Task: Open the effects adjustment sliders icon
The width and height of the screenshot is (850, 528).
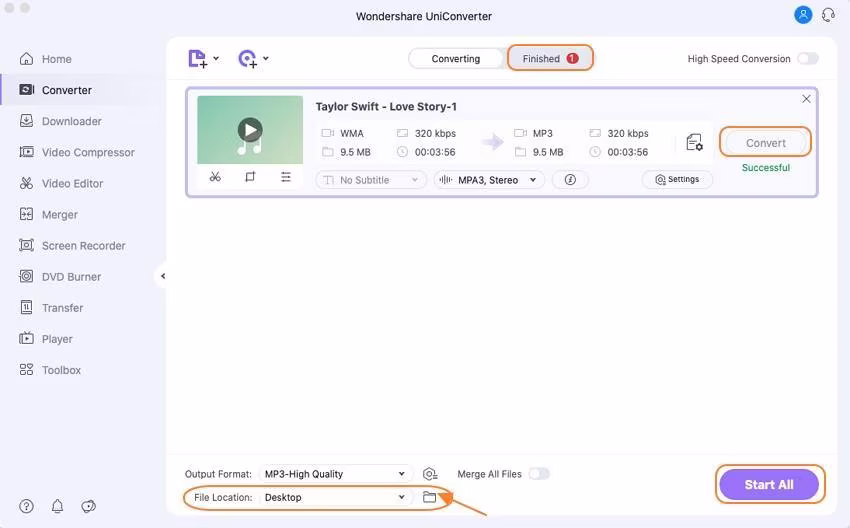Action: [286, 177]
